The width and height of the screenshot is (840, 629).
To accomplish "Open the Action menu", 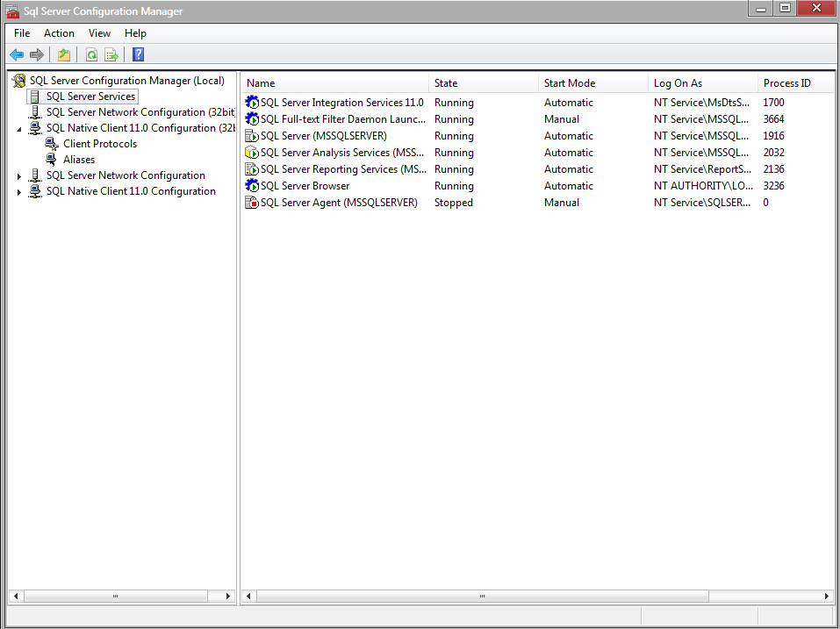I will tap(59, 33).
